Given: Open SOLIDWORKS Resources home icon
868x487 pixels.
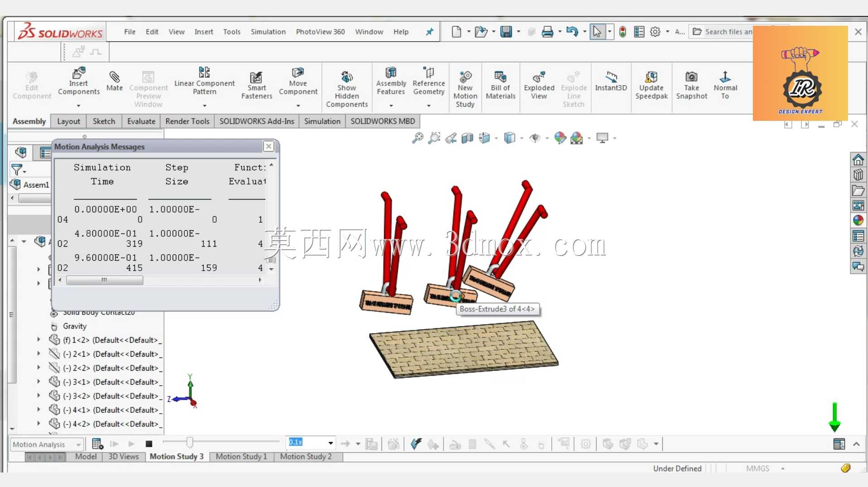Looking at the screenshot, I should [858, 160].
